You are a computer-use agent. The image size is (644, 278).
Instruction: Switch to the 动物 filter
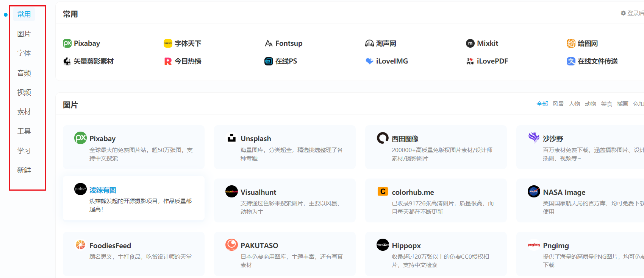(590, 104)
